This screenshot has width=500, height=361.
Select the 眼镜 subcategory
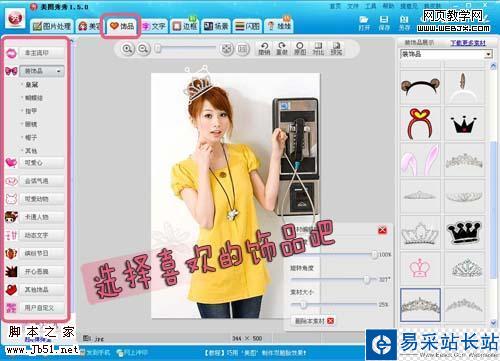(x=31, y=124)
